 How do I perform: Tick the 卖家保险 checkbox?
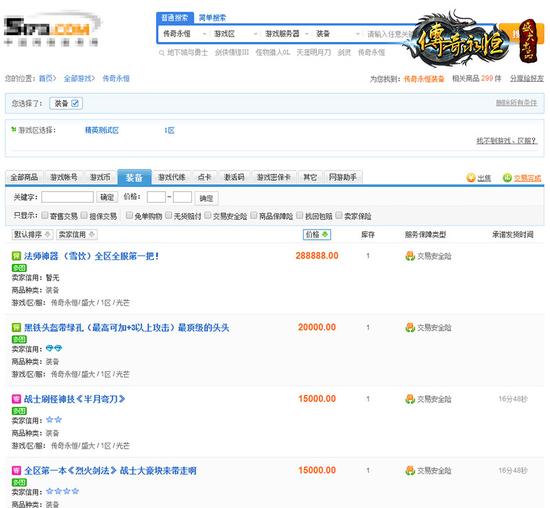(339, 215)
